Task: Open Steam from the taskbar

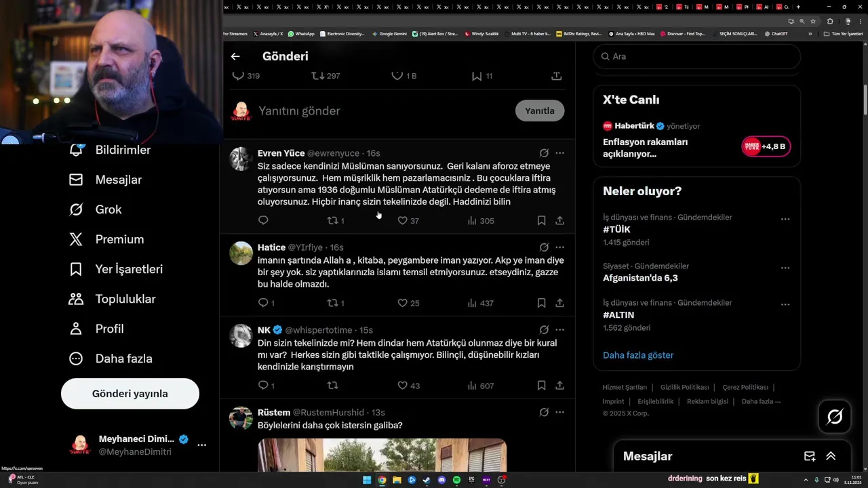Action: point(427,480)
